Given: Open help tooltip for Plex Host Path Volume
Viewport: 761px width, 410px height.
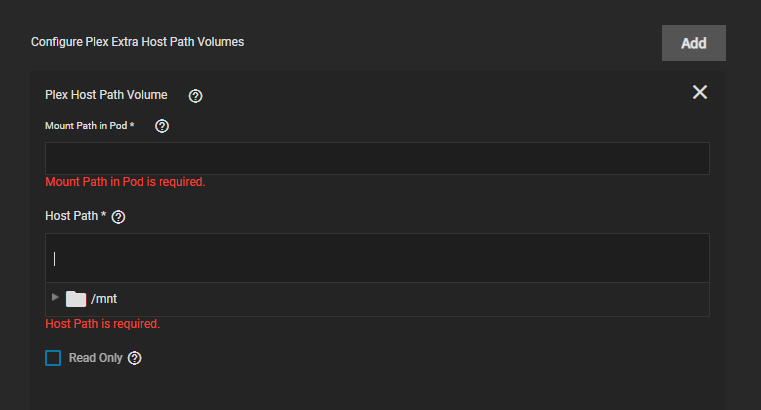Looking at the screenshot, I should (x=195, y=96).
